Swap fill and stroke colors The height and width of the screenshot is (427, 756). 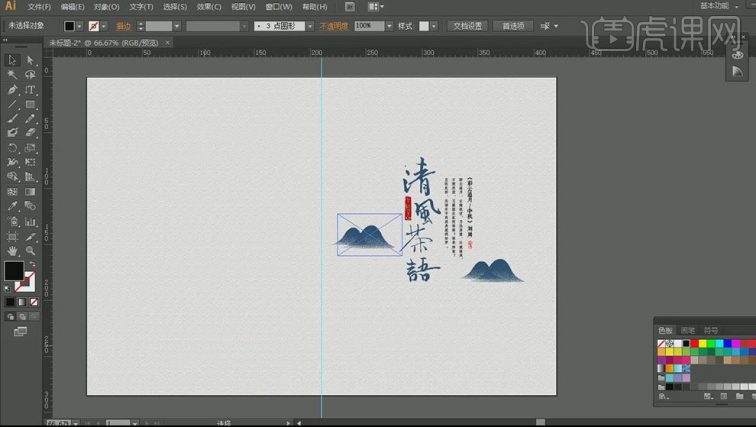tap(32, 264)
